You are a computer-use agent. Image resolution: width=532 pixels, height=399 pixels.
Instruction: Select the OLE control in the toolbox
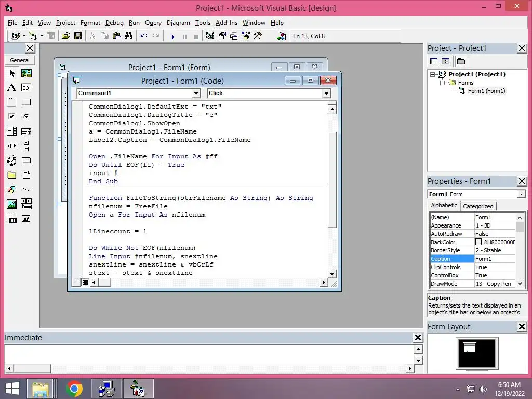point(11,219)
